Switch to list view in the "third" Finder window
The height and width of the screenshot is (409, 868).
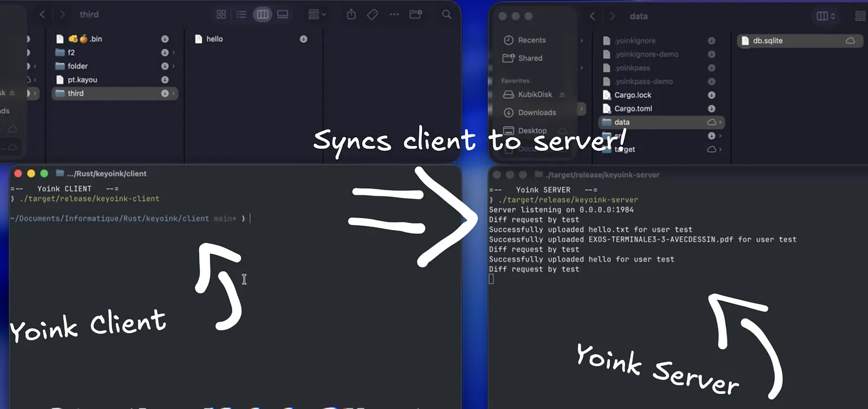[x=241, y=15]
